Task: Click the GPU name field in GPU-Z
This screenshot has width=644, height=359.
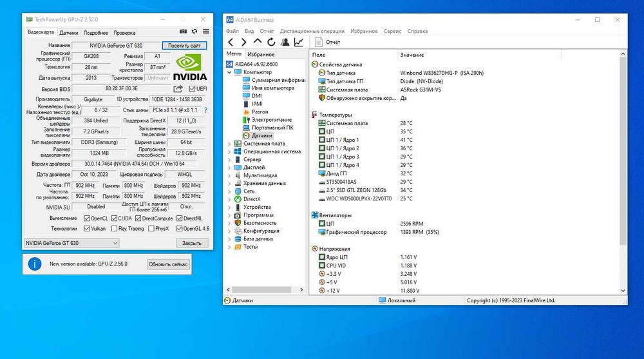Action: (116, 46)
